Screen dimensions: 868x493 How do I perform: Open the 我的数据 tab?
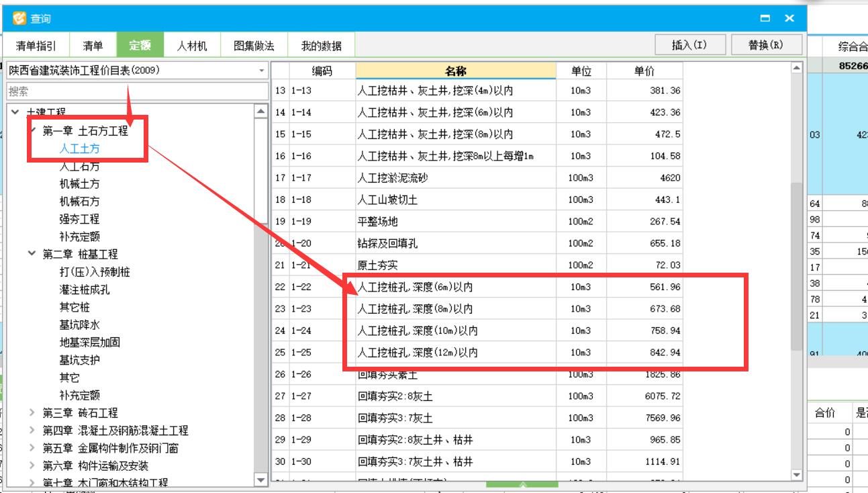(x=321, y=46)
